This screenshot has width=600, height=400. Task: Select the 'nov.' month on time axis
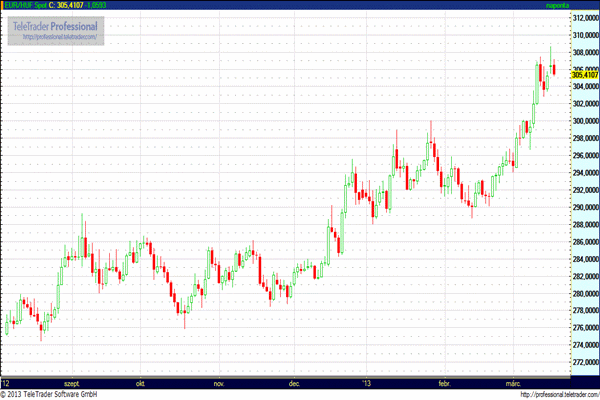pyautogui.click(x=218, y=383)
